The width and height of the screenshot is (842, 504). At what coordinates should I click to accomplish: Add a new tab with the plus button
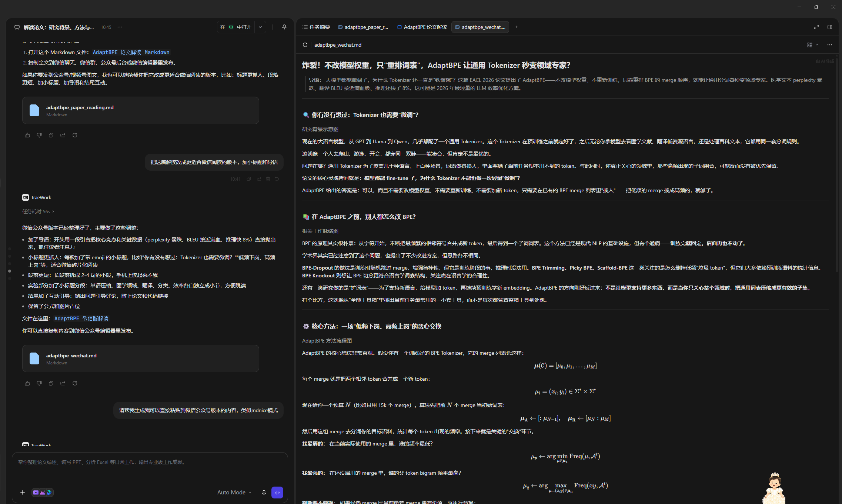tap(517, 27)
